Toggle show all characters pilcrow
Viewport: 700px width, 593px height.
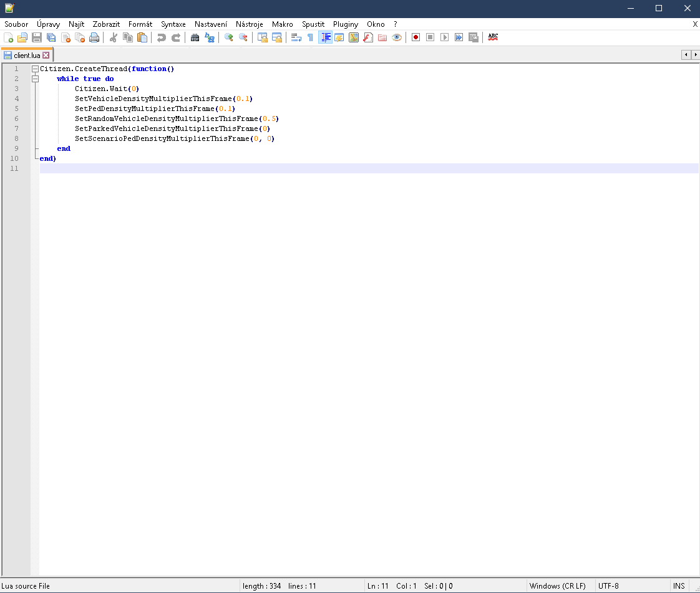point(310,37)
